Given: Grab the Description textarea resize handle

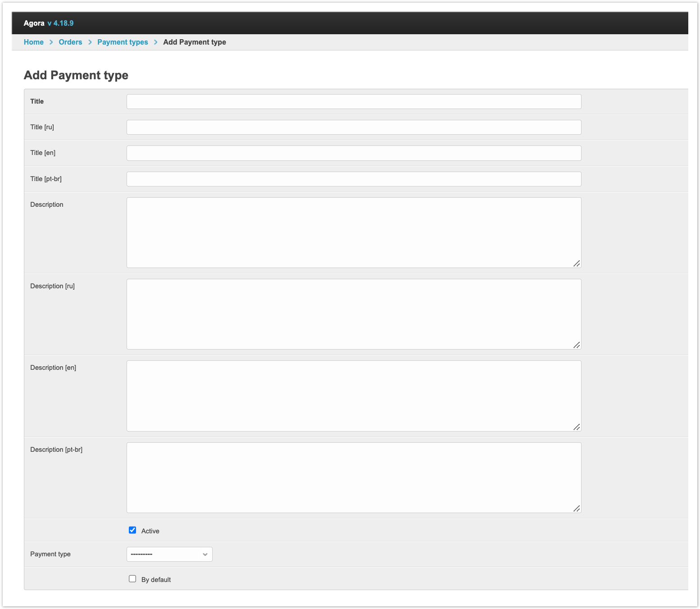Looking at the screenshot, I should 577,264.
